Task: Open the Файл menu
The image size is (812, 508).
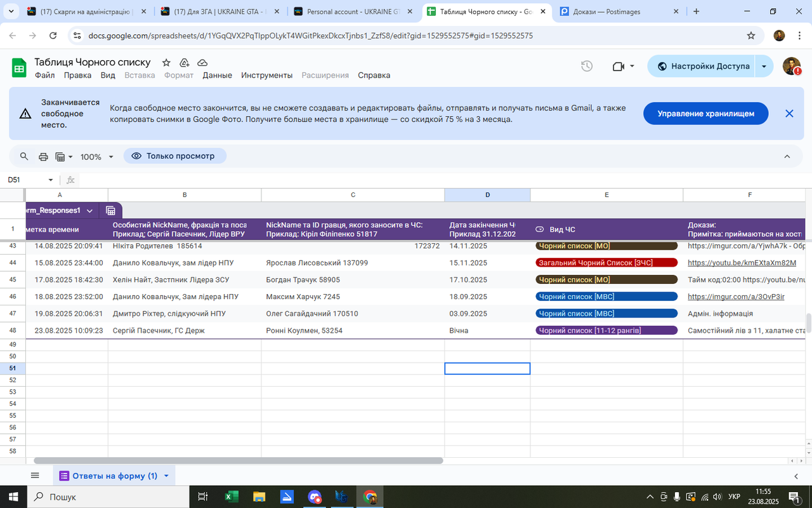Action: pyautogui.click(x=45, y=75)
